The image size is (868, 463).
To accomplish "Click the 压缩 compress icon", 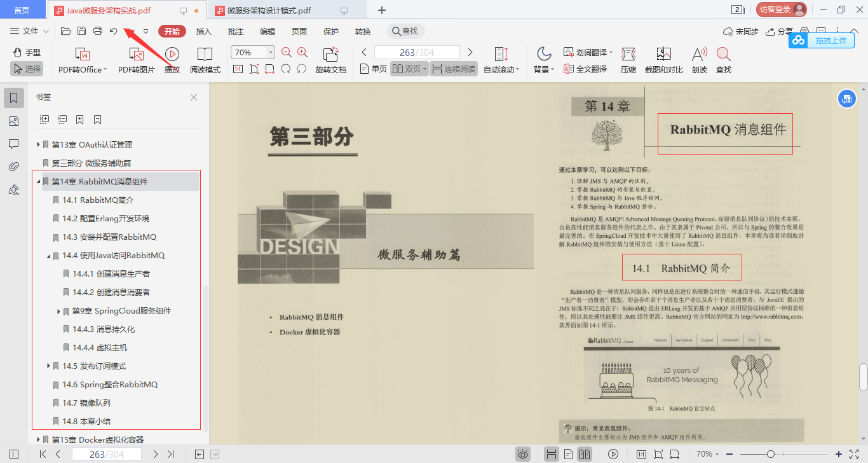I will [x=628, y=61].
